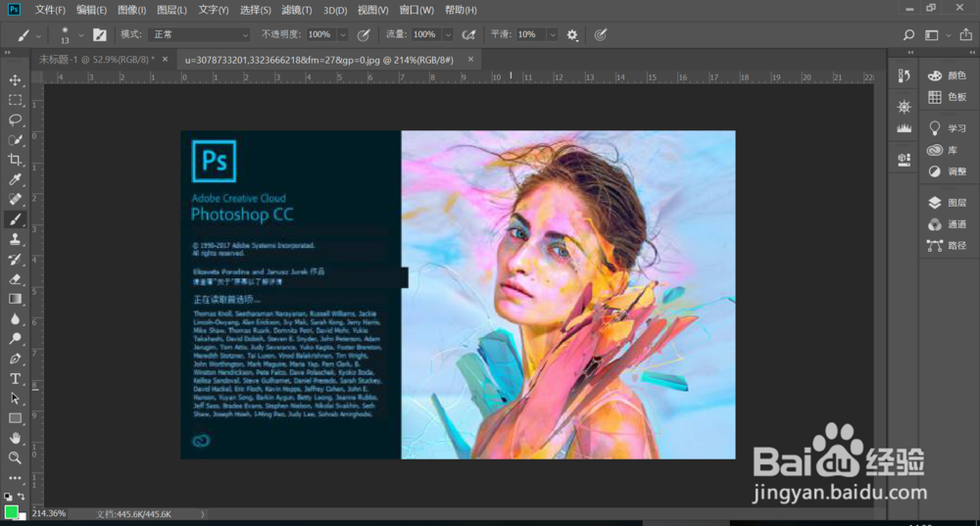This screenshot has width=980, height=526.
Task: Select the Eraser tool
Action: [x=15, y=279]
